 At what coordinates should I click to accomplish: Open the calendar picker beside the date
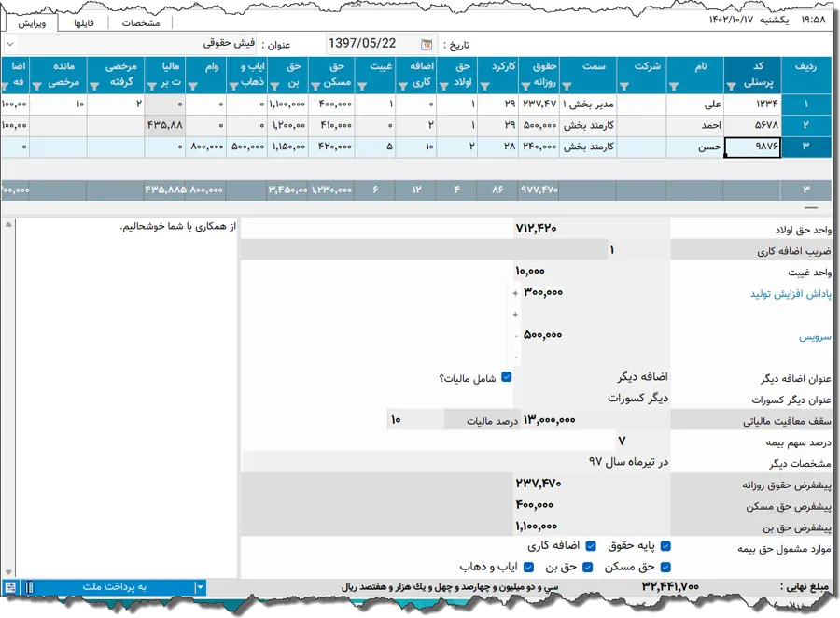[427, 45]
